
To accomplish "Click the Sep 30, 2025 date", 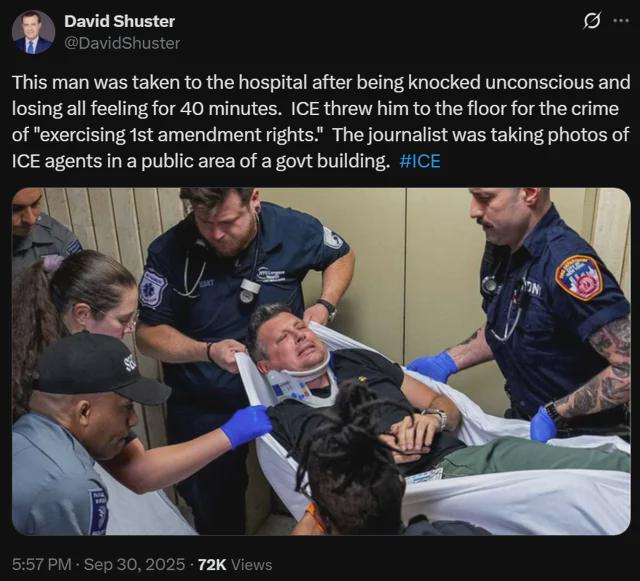I will [134, 565].
